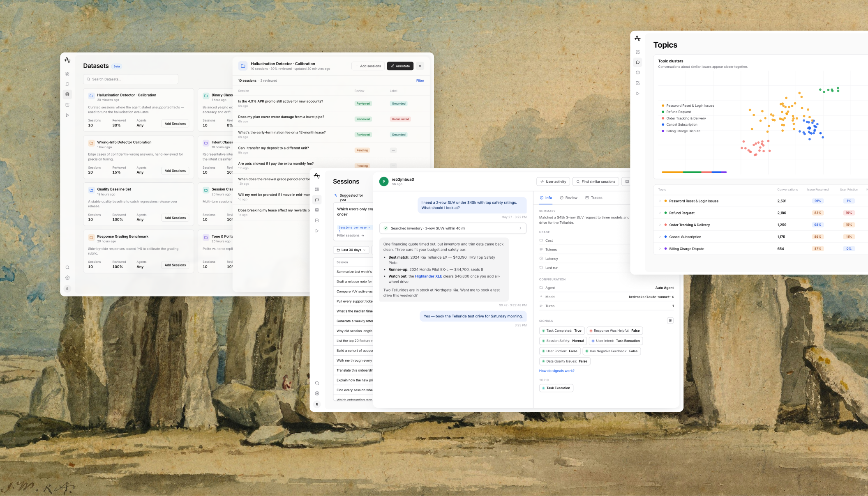
Task: Open the Hallucination Detector · Calibration dataset card
Action: pyautogui.click(x=139, y=109)
